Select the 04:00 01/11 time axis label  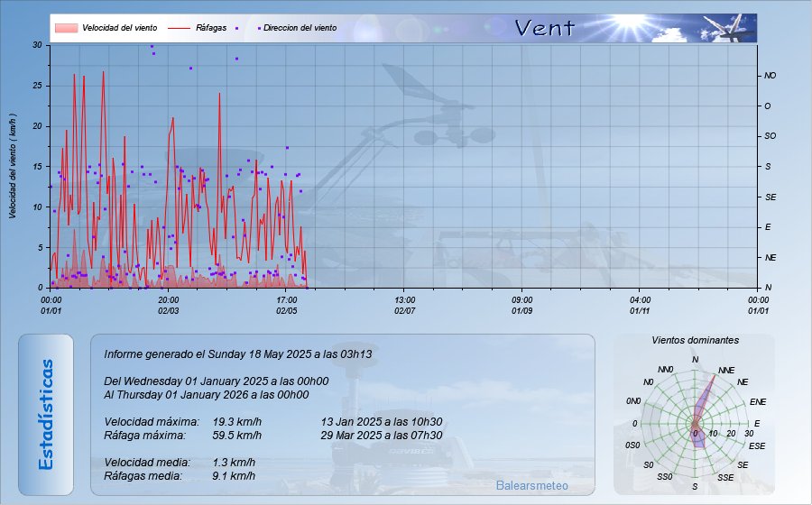point(640,306)
